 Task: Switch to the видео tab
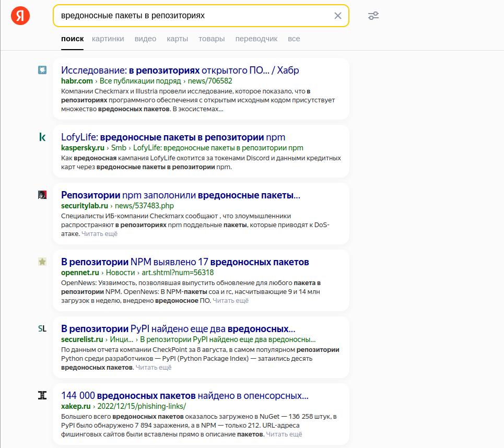[145, 39]
